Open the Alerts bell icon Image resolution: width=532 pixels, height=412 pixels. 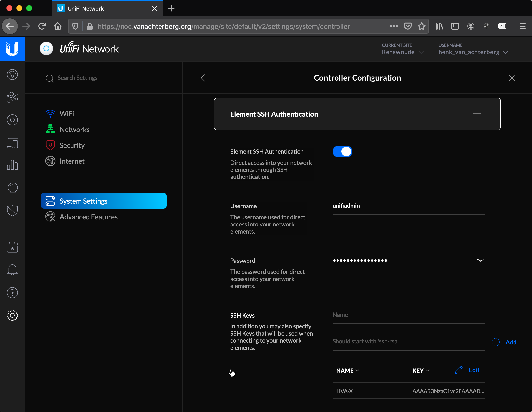coord(12,269)
